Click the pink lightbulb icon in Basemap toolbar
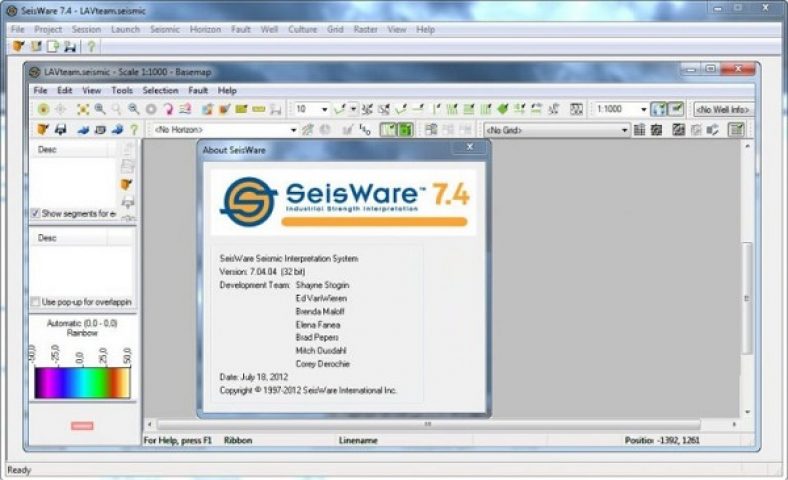The image size is (788, 480). (168, 109)
